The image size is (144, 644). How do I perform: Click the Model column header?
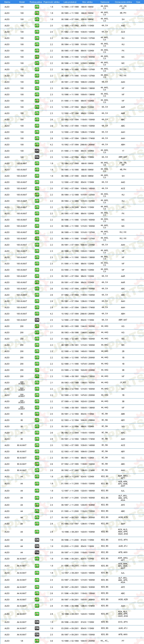point(22,2)
